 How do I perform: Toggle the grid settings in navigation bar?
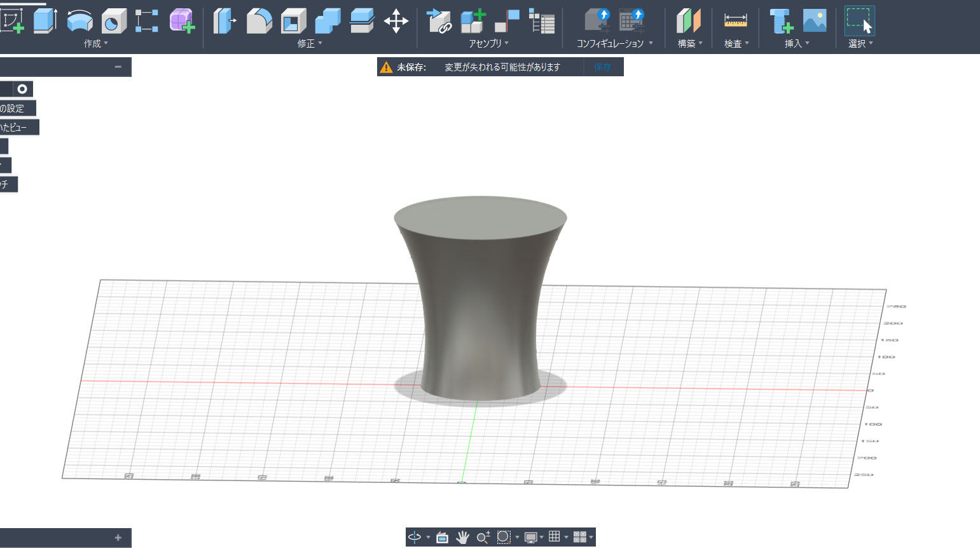click(554, 537)
